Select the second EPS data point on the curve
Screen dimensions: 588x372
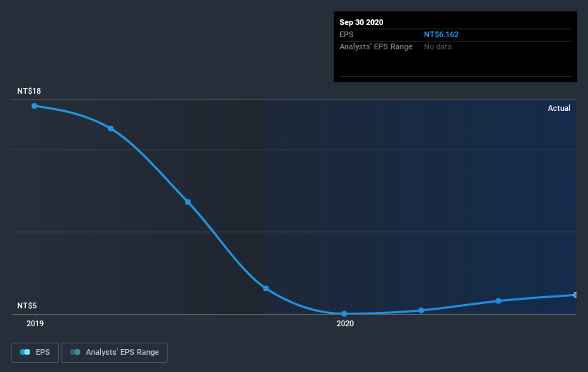point(111,129)
